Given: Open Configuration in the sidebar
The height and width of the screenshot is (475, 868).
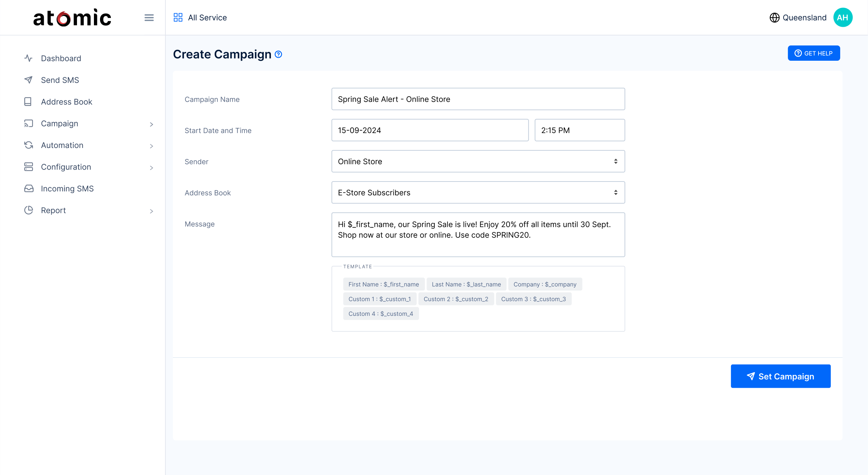Looking at the screenshot, I should coord(66,167).
